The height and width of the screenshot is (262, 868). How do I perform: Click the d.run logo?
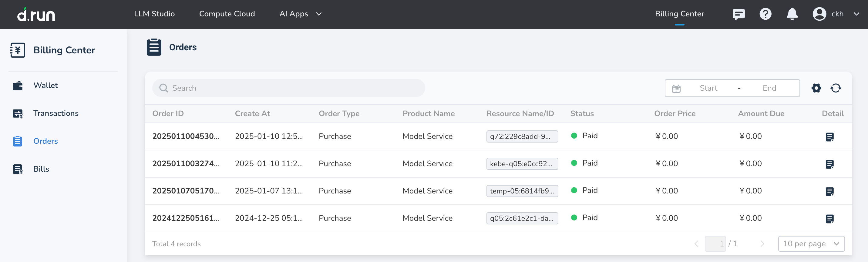(36, 15)
